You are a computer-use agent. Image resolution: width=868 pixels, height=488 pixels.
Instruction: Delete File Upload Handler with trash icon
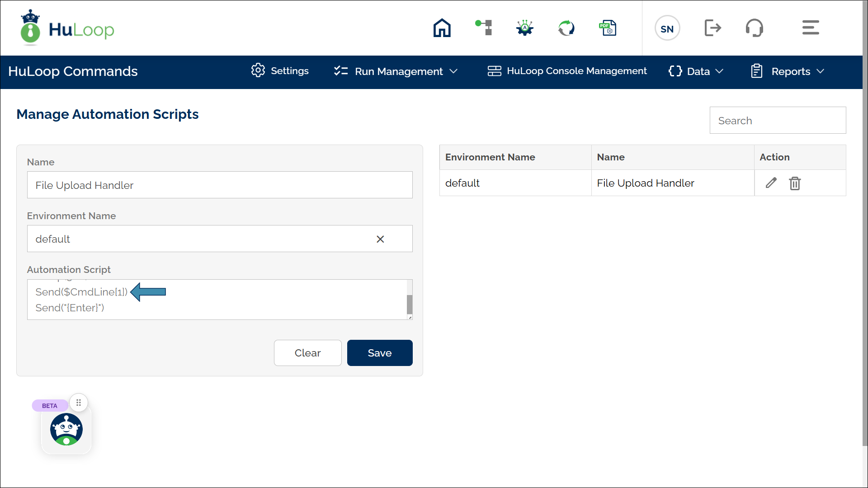pos(795,183)
